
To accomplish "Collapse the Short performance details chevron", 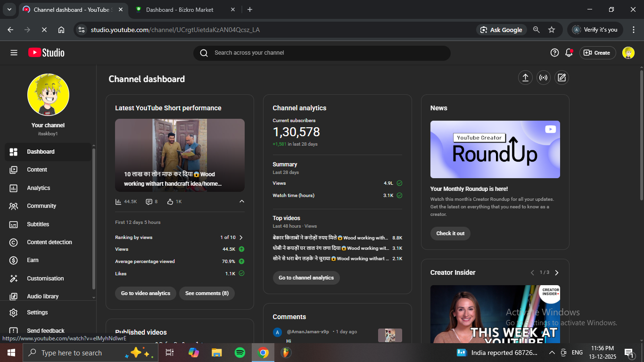I will coord(242,202).
